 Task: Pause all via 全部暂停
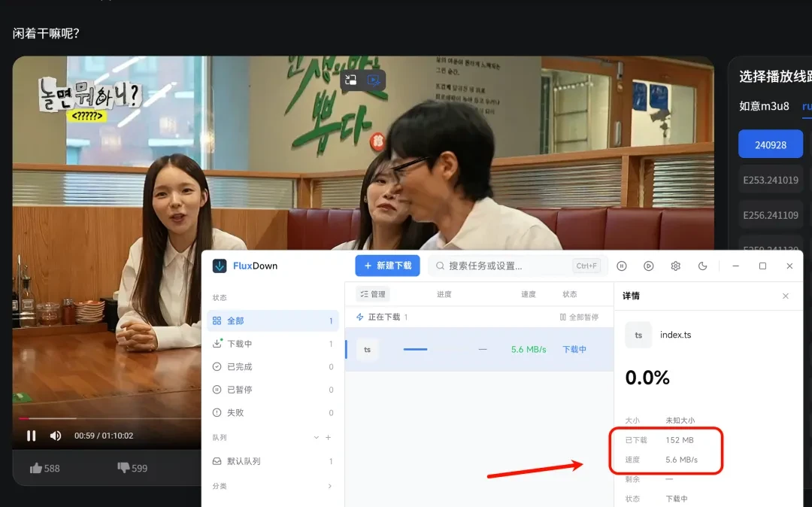[579, 317]
